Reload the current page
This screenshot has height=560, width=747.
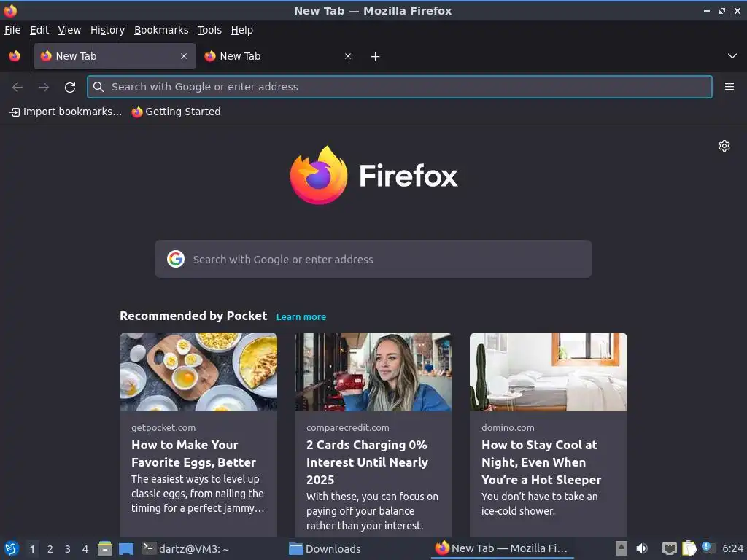[x=70, y=87]
